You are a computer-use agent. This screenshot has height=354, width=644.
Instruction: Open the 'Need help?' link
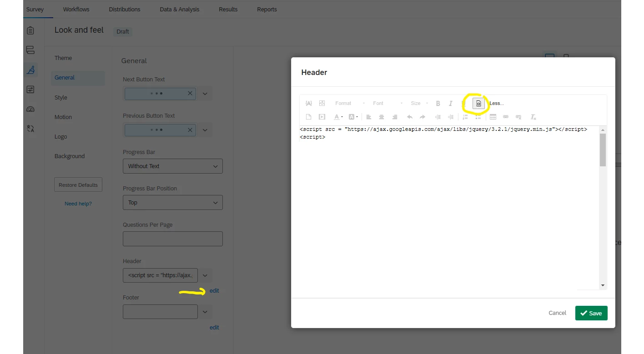[x=78, y=204]
